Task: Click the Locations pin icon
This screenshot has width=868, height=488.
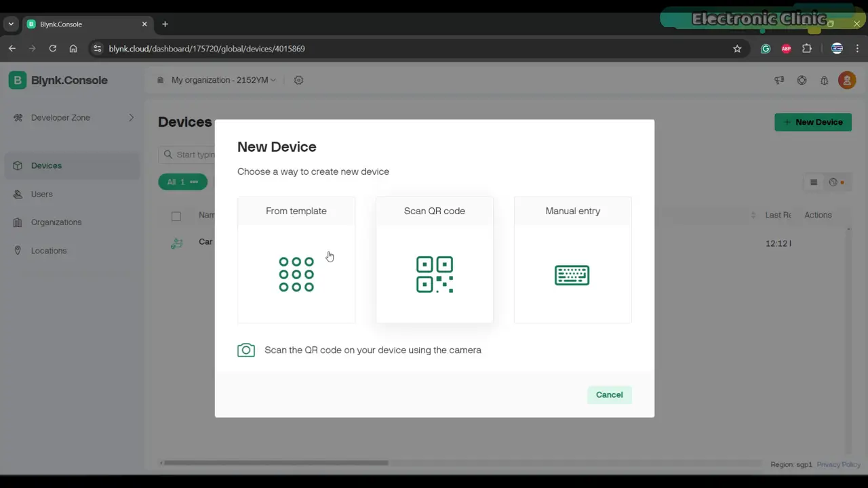Action: 18,251
